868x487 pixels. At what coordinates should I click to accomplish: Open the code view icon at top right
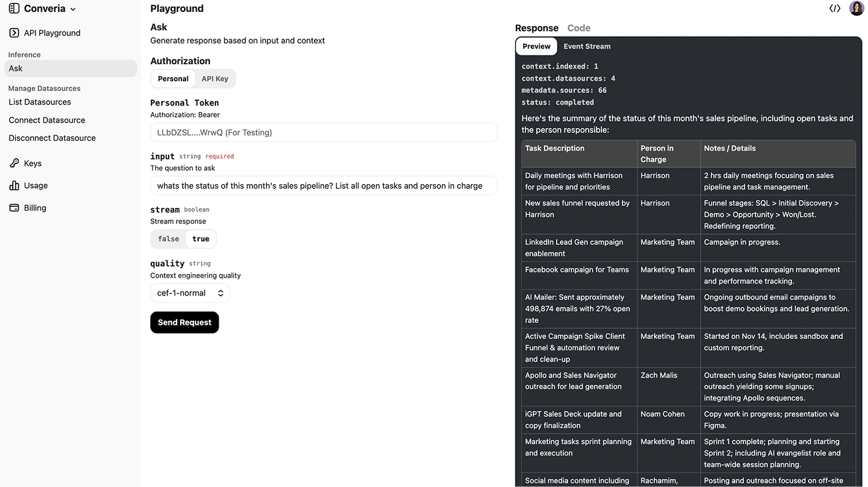(x=835, y=9)
